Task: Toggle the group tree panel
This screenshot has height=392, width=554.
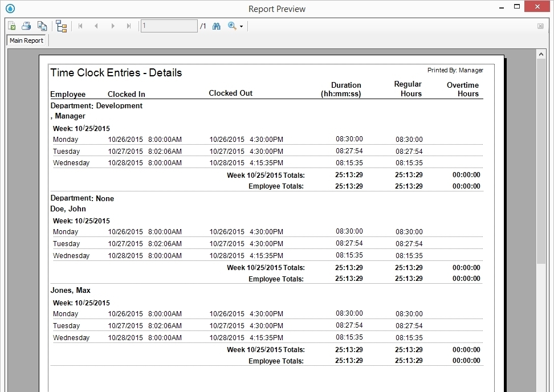Action: [x=61, y=26]
